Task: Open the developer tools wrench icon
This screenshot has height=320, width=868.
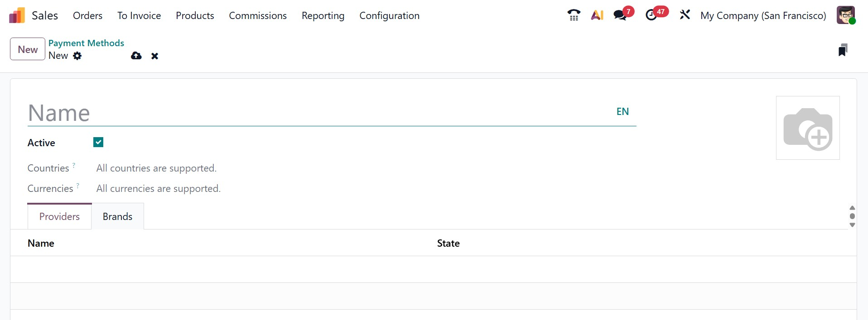Action: point(685,15)
